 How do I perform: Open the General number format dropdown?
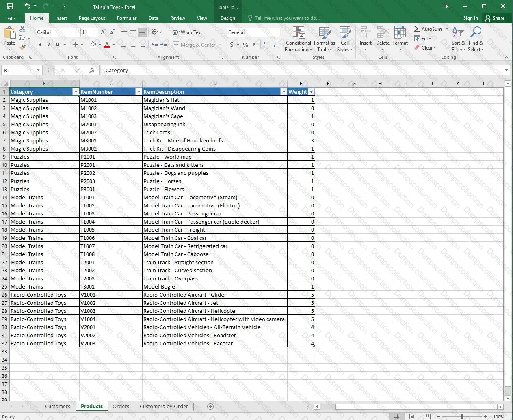(277, 32)
